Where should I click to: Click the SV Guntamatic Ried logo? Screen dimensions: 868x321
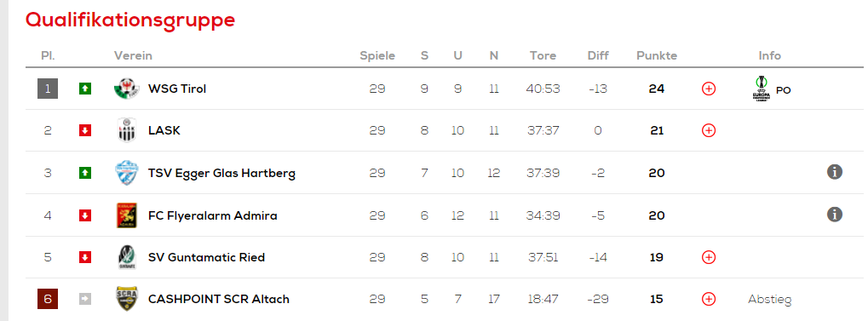(127, 257)
